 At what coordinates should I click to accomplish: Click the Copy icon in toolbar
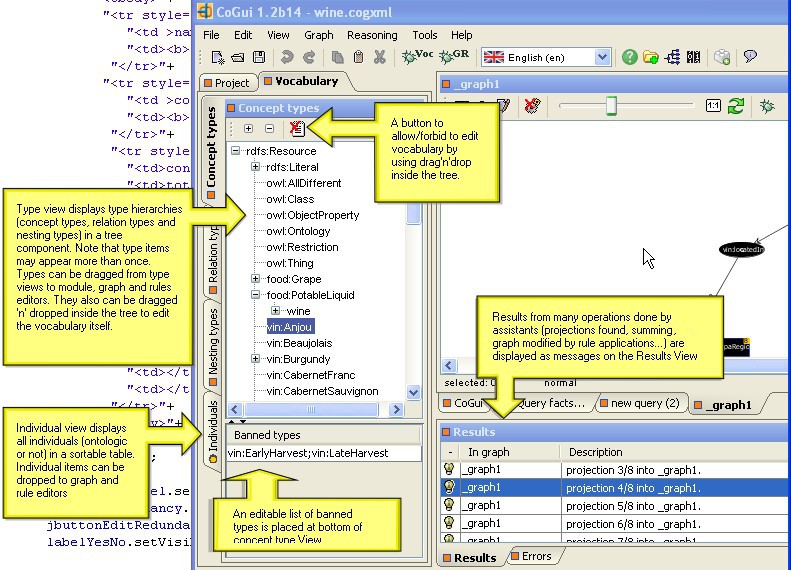(337, 57)
